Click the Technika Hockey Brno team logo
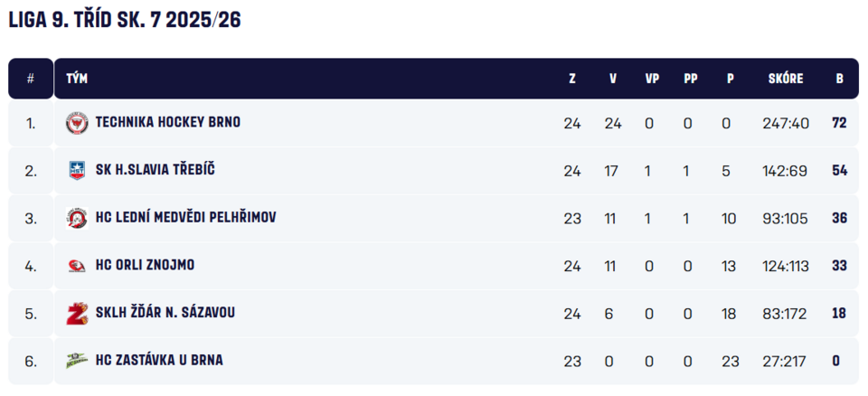This screenshot has height=396, width=868. coord(77,123)
